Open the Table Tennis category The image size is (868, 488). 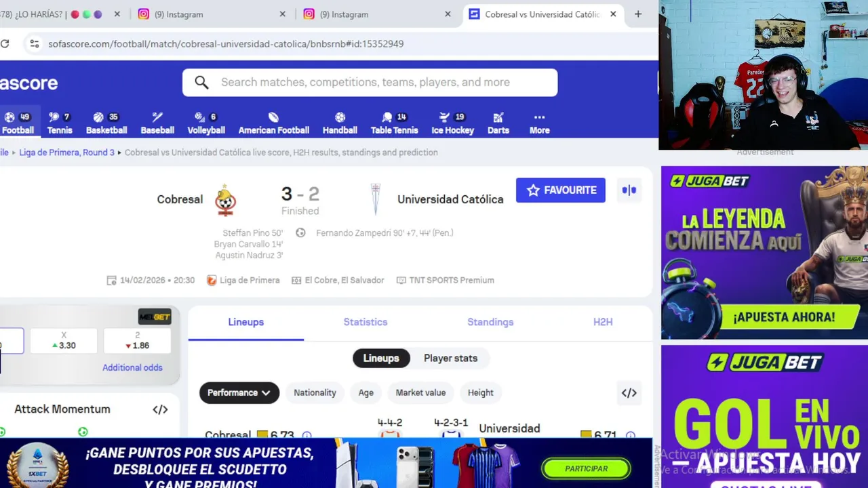click(x=394, y=123)
